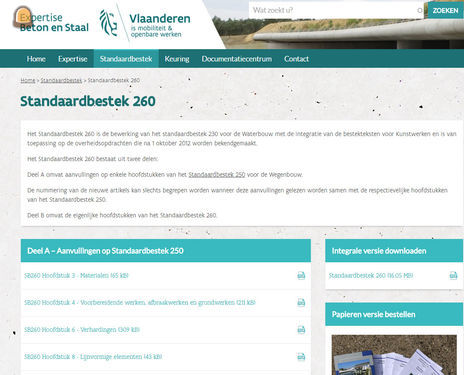
Task: Click the 'Papieren versie bestellen' header
Action: click(394, 314)
